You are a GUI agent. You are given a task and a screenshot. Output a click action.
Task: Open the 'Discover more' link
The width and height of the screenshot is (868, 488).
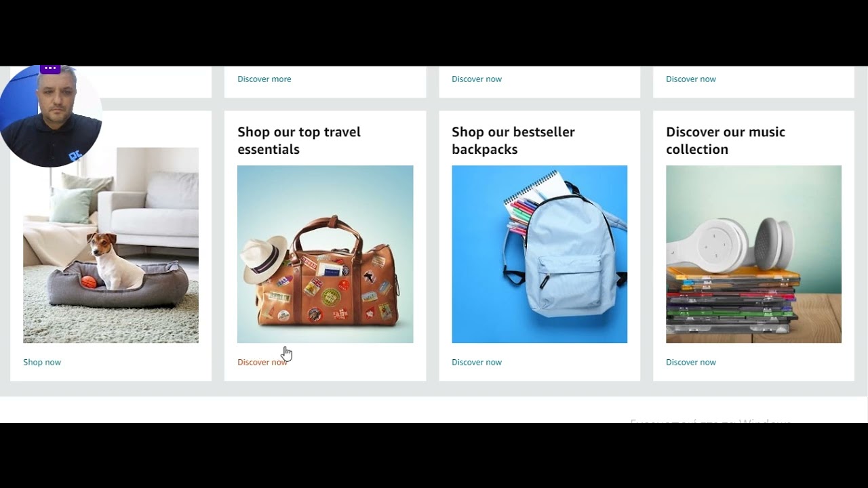[x=264, y=79]
